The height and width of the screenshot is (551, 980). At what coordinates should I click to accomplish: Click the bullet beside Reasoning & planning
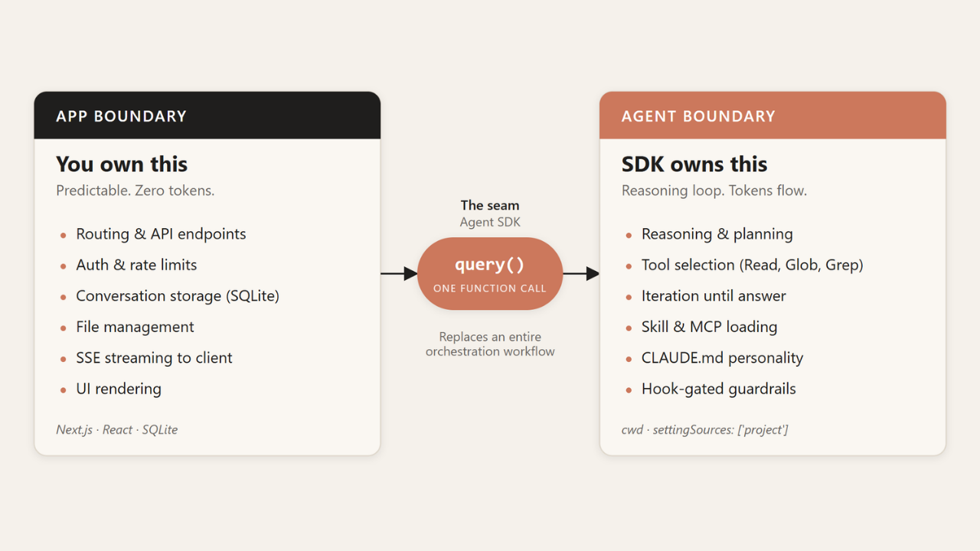pyautogui.click(x=629, y=236)
